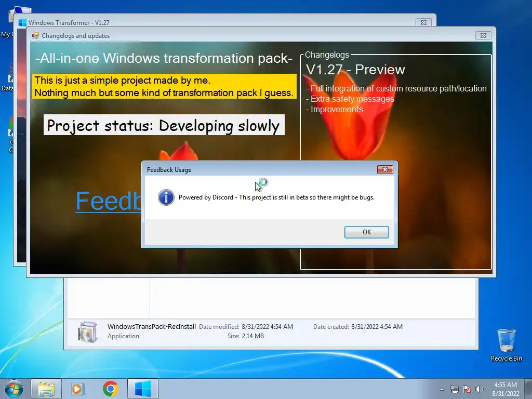
Task: Click the blue info icon in the dialog
Action: pyautogui.click(x=166, y=197)
